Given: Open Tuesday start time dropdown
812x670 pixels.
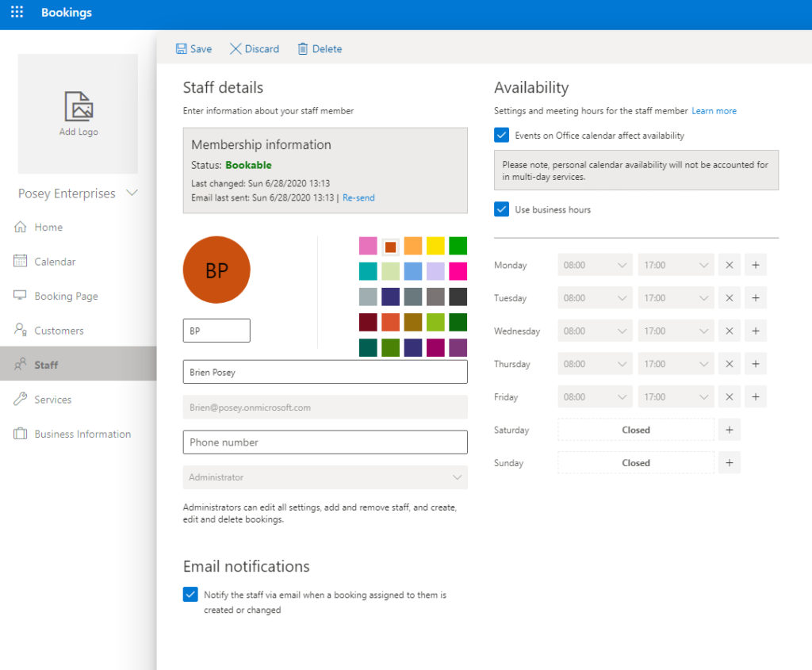Looking at the screenshot, I should 595,298.
